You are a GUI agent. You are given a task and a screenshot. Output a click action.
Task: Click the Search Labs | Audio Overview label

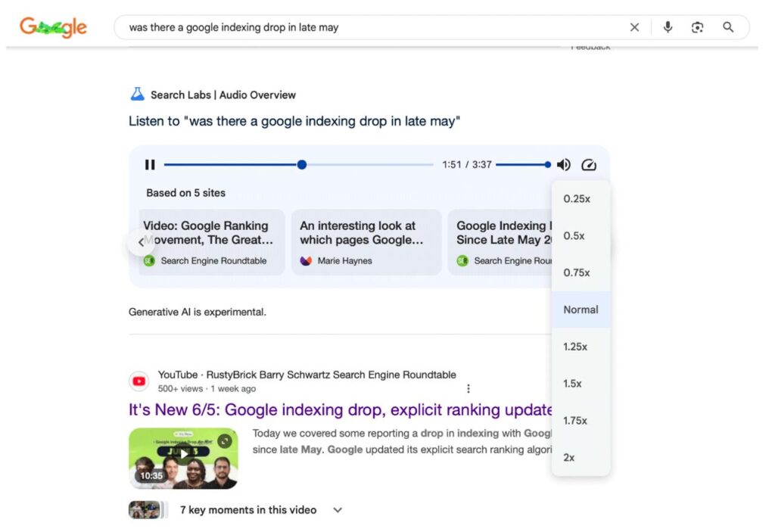tap(223, 95)
